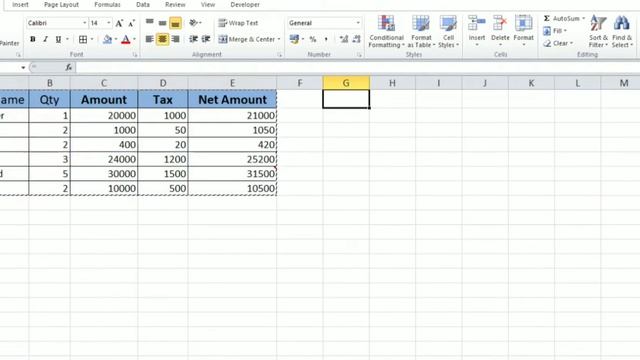Toggle bold formatting
The height and width of the screenshot is (360, 640).
33,39
